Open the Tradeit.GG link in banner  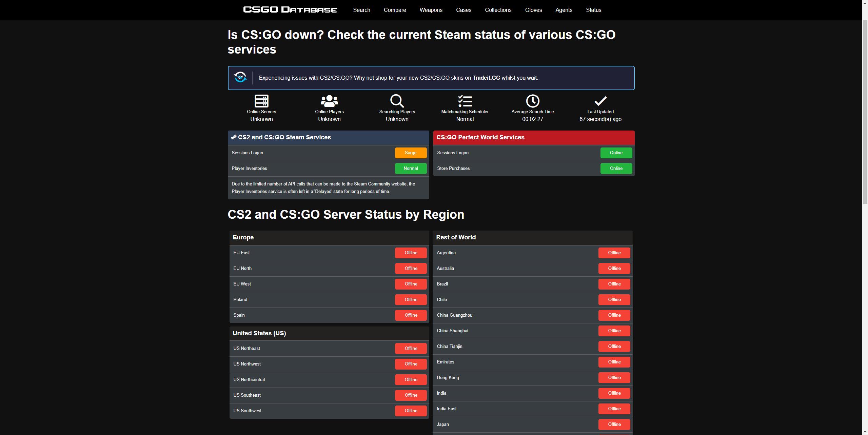(x=486, y=78)
